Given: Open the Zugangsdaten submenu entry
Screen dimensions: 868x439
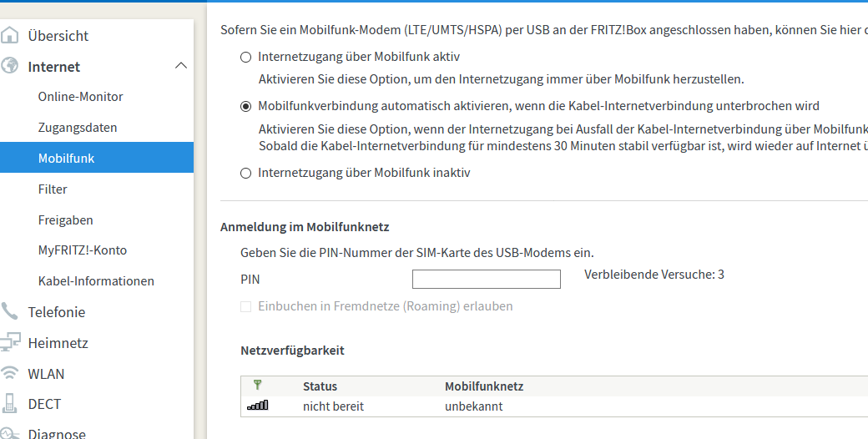Looking at the screenshot, I should tap(78, 128).
